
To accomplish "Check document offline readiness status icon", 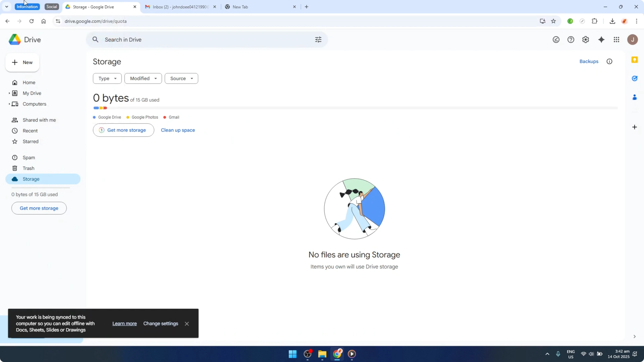I will click(x=556, y=40).
